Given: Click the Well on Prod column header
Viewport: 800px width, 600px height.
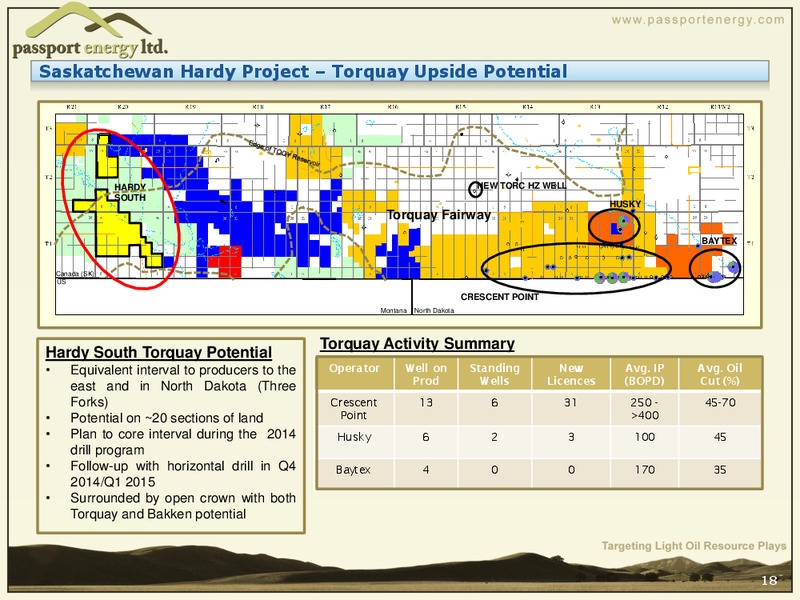Looking at the screenshot, I should [426, 374].
